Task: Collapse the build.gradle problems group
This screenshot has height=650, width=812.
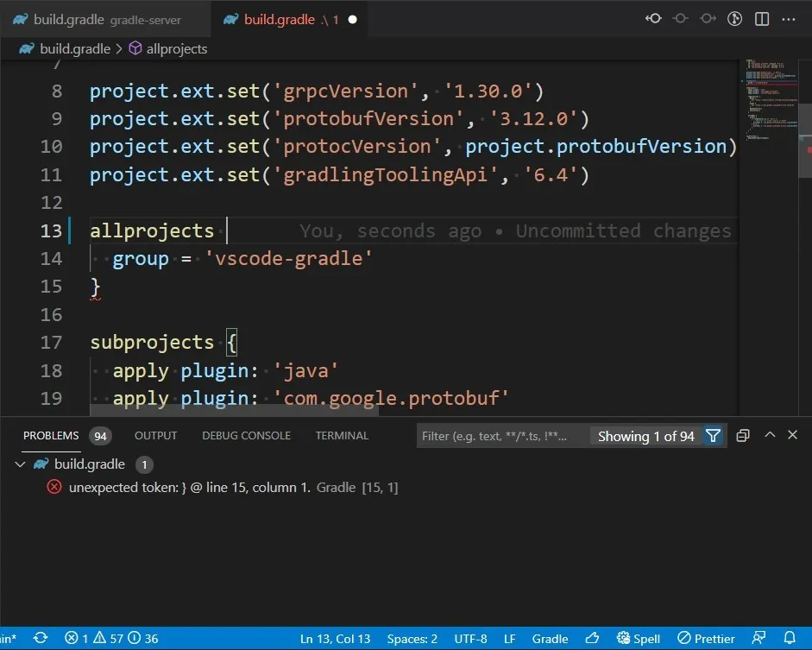Action: coord(20,464)
